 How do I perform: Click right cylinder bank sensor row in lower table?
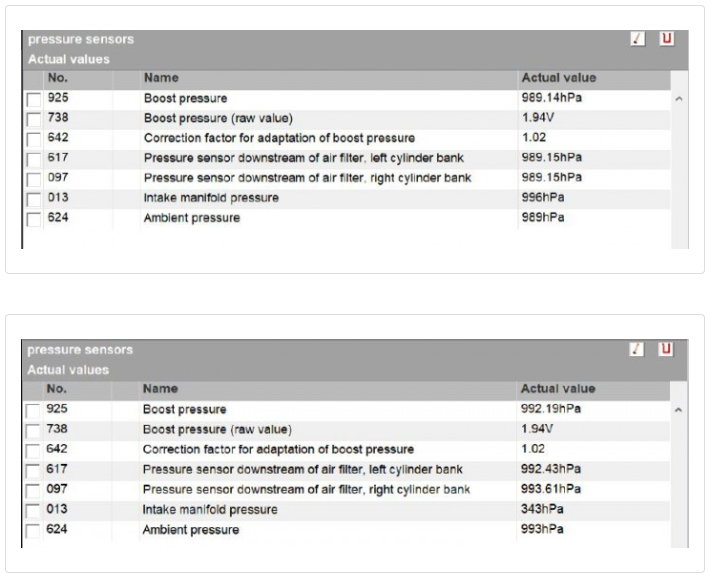tap(346, 489)
